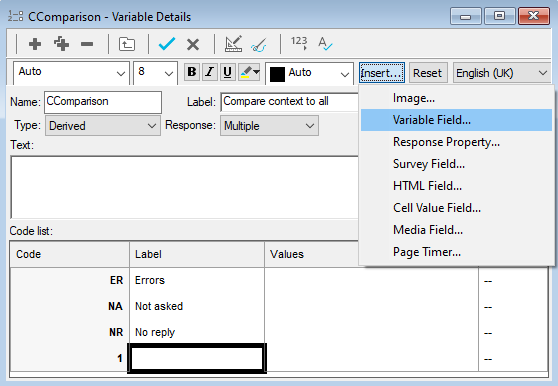Click the NA code cell
Screen dimensions: 558x386
click(70, 306)
